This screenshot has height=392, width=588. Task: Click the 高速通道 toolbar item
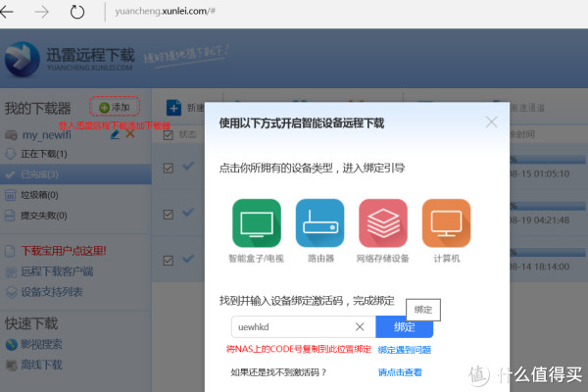[x=527, y=108]
